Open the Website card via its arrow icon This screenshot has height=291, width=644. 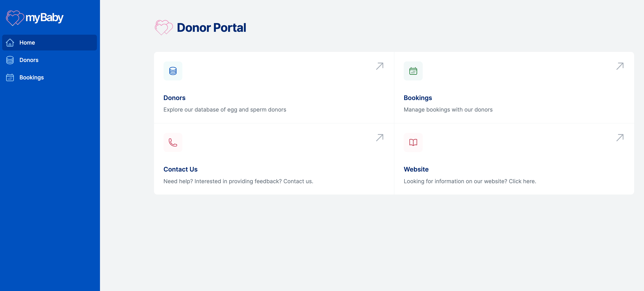(x=620, y=138)
